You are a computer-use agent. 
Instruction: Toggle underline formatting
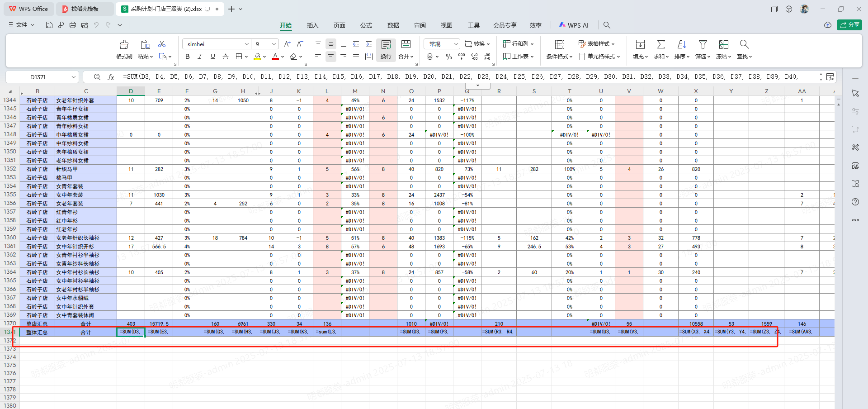coord(212,57)
